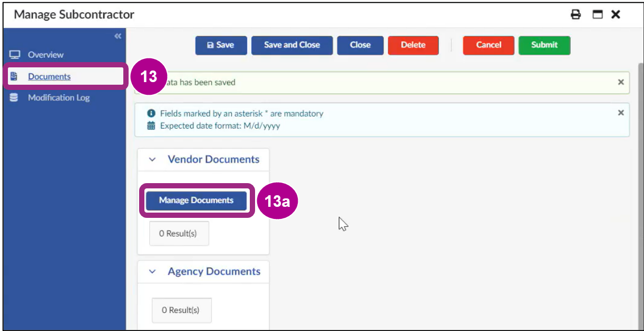The image size is (644, 331).
Task: Open the Documents tab
Action: click(x=49, y=76)
